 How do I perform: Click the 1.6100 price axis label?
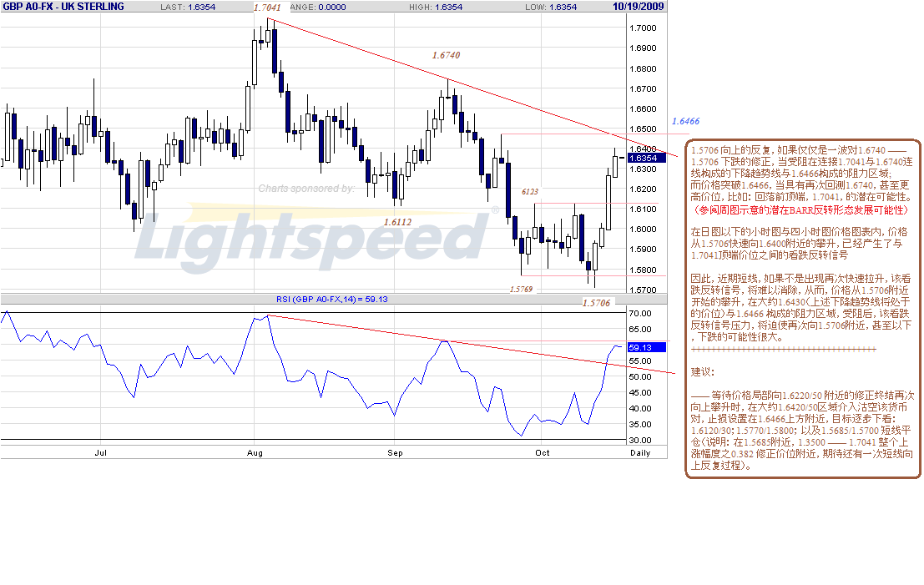[643, 209]
